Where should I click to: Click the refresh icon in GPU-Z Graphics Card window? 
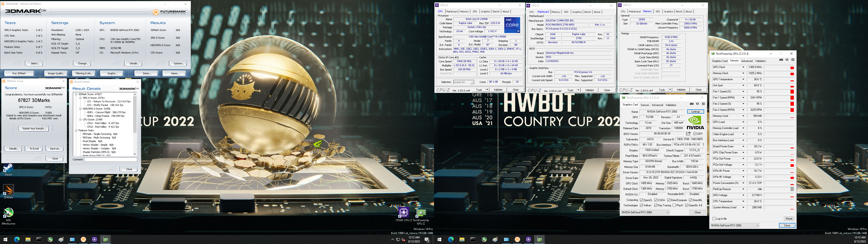[x=698, y=104]
